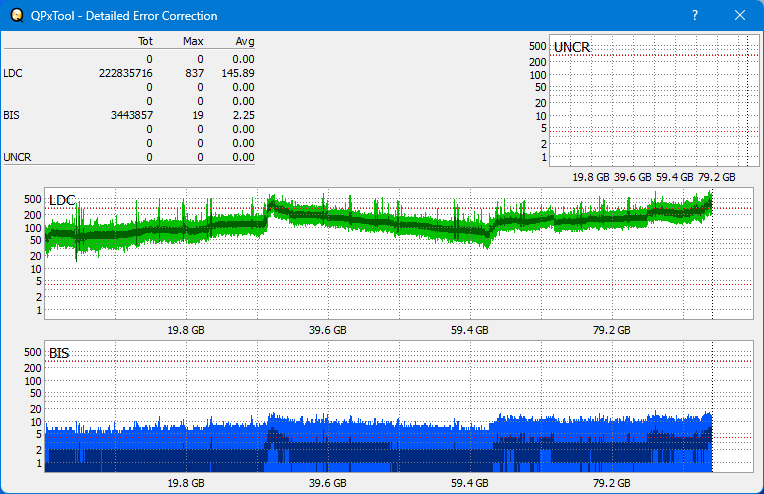Click the BIS average value 2.25
Image resolution: width=764 pixels, height=494 pixels.
click(x=244, y=115)
